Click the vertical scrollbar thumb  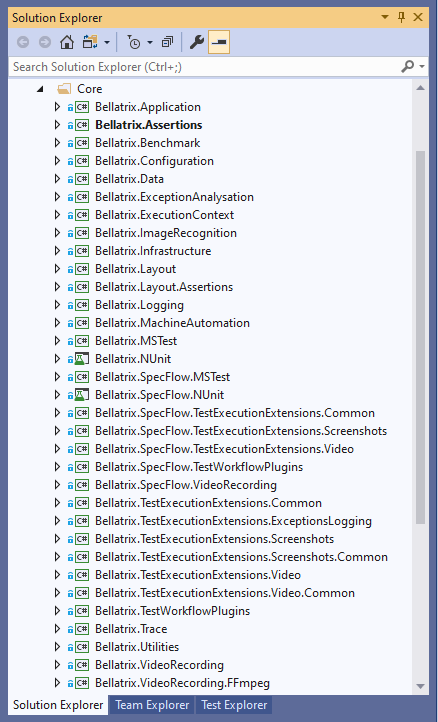coord(420,337)
